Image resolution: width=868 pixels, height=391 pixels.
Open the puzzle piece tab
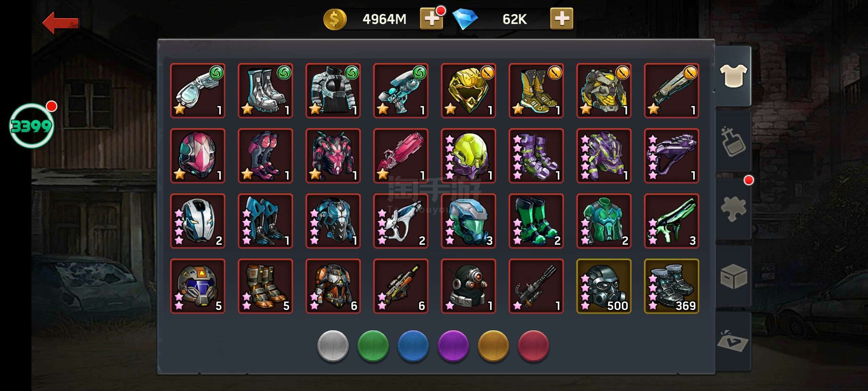(733, 209)
